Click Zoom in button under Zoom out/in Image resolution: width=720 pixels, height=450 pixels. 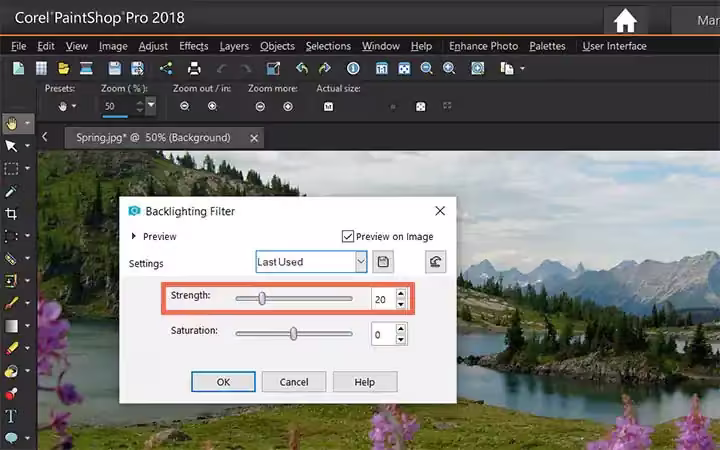tap(212, 106)
